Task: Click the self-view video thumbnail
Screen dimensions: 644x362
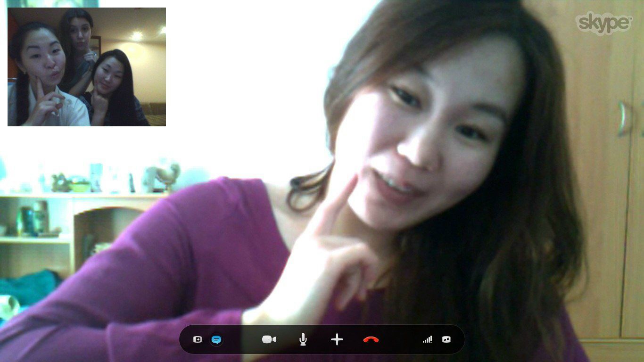Action: [87, 67]
